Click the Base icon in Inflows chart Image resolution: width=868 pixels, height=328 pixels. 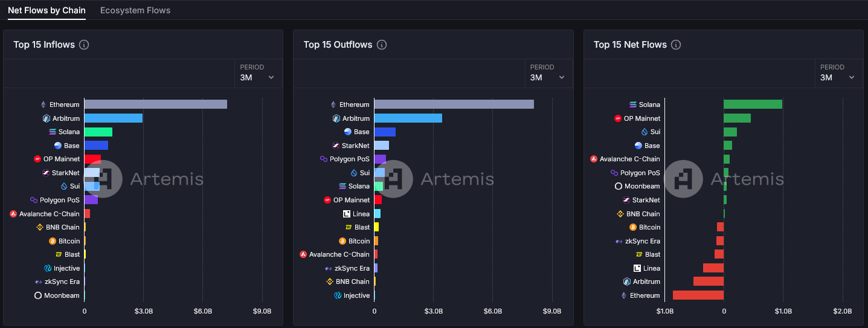click(x=58, y=146)
